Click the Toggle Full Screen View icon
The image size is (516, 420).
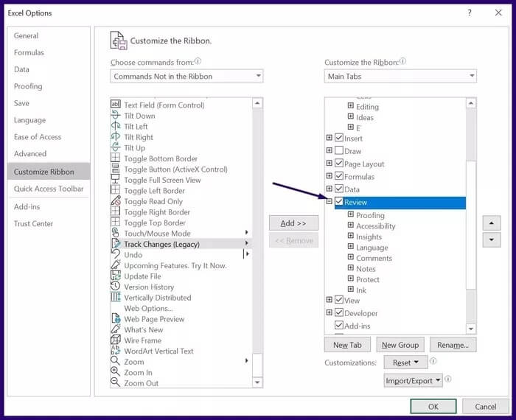point(116,179)
